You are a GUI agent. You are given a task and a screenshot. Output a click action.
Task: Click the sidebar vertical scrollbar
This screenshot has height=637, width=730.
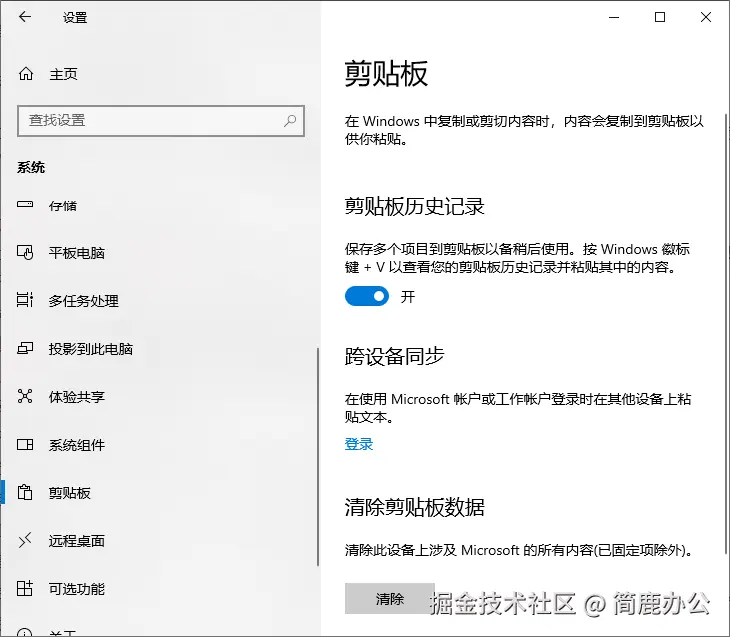coord(318,456)
